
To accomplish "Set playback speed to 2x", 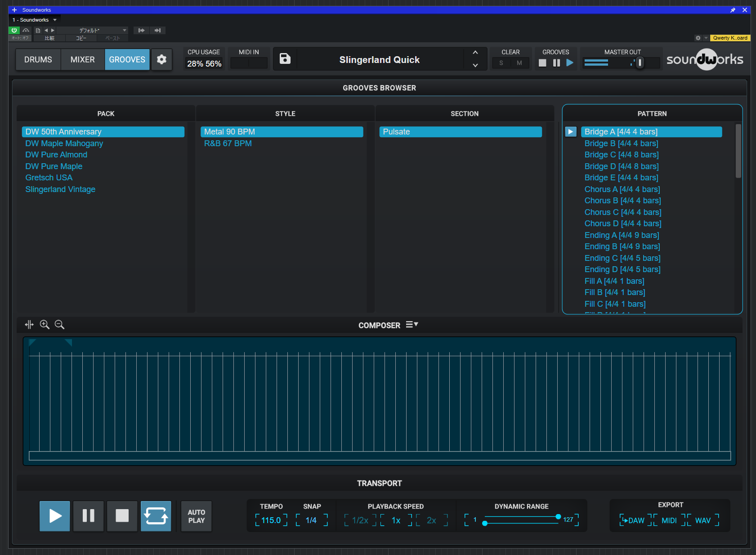I will click(432, 520).
